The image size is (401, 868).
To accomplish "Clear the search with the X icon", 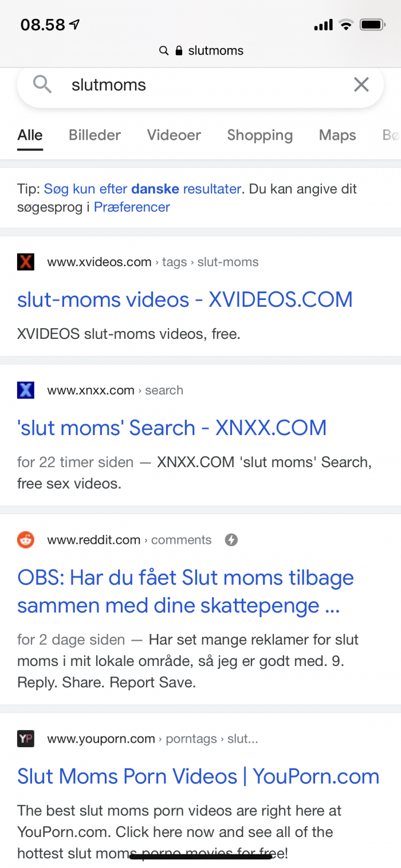I will (361, 85).
